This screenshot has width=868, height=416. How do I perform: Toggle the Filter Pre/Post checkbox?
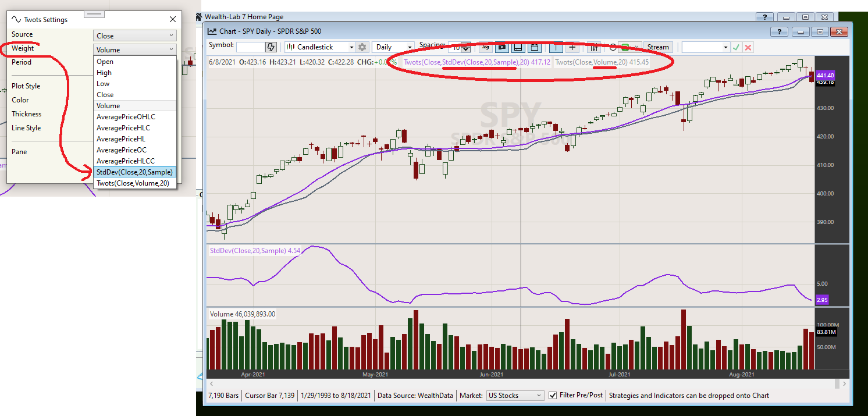pyautogui.click(x=553, y=396)
